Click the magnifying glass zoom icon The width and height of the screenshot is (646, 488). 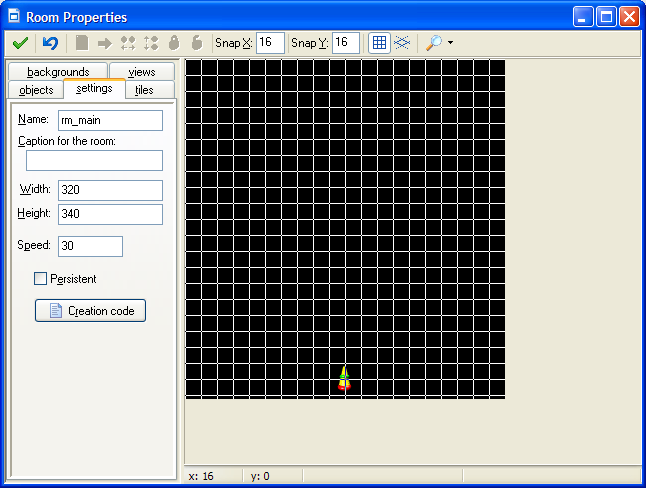(433, 43)
